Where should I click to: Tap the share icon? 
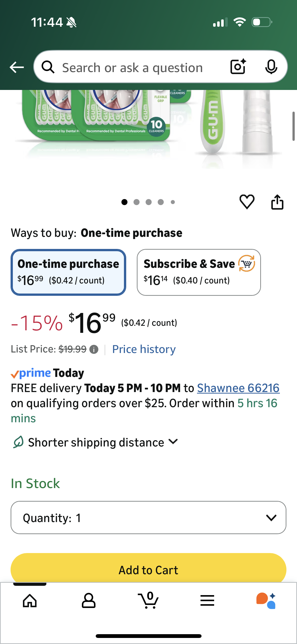coord(277,202)
